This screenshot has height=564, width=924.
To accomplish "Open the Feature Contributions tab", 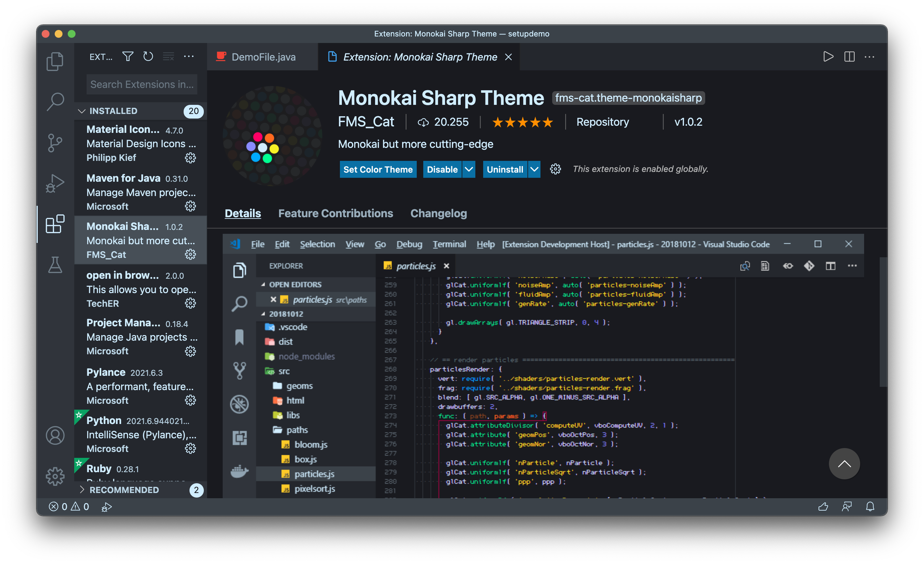I will click(335, 213).
